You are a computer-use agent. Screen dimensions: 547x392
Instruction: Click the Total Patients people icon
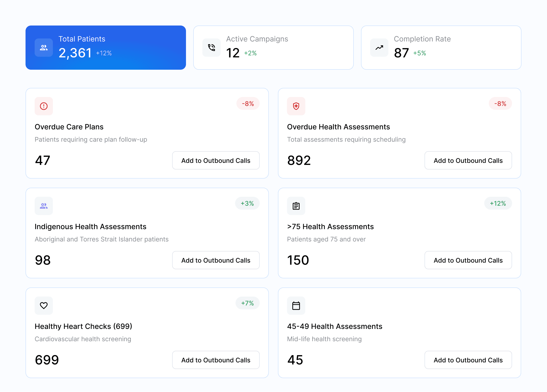[x=44, y=48]
